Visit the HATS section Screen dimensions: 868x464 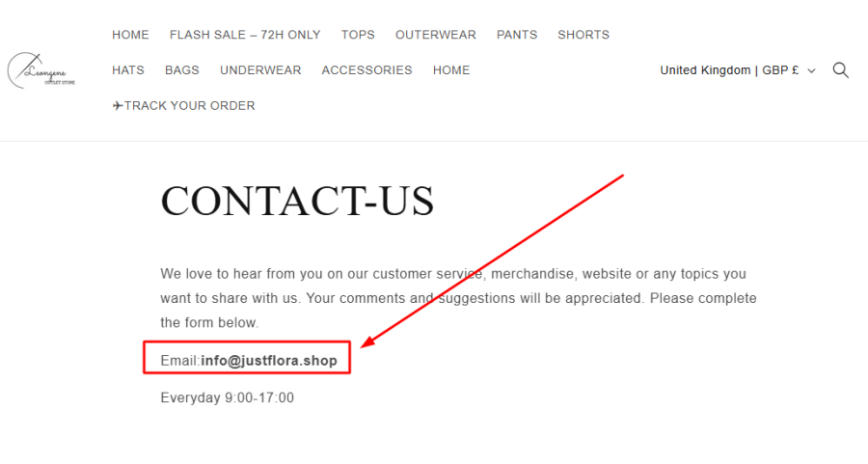click(128, 70)
